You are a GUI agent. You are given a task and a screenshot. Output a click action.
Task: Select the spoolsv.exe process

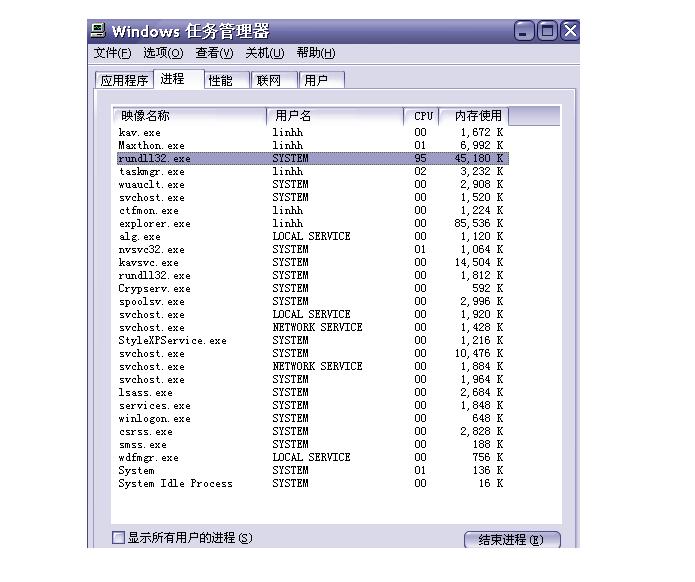[313, 301]
